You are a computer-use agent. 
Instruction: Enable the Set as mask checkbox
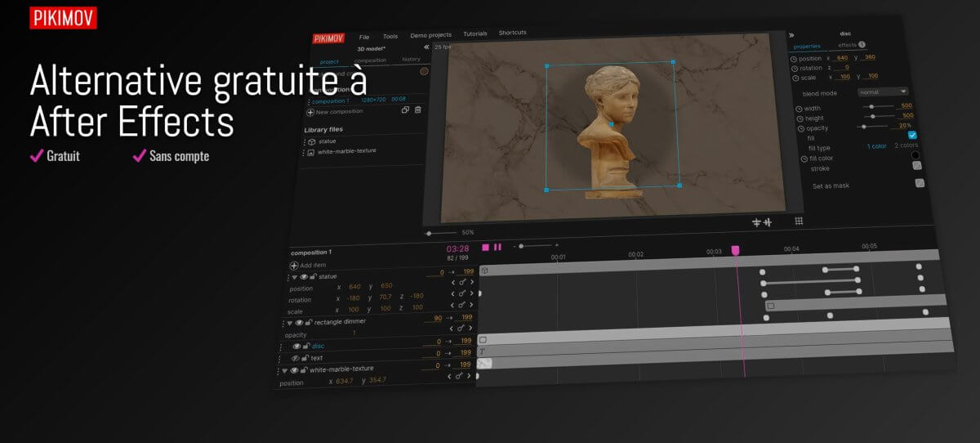920,183
